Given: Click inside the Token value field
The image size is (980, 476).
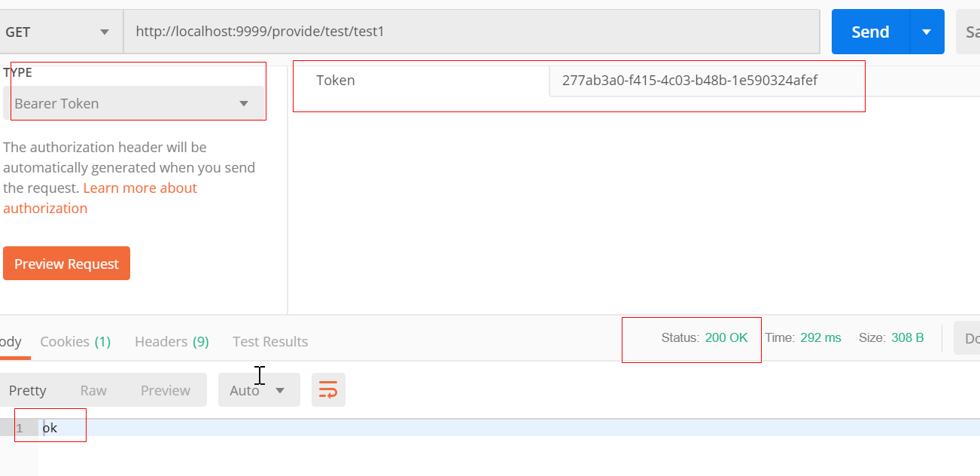Looking at the screenshot, I should (708, 80).
